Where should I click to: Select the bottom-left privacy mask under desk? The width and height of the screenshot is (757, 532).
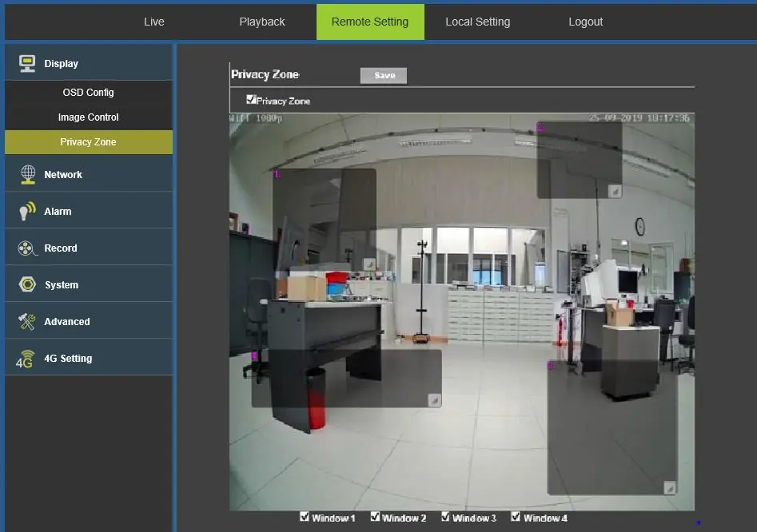tap(347, 379)
